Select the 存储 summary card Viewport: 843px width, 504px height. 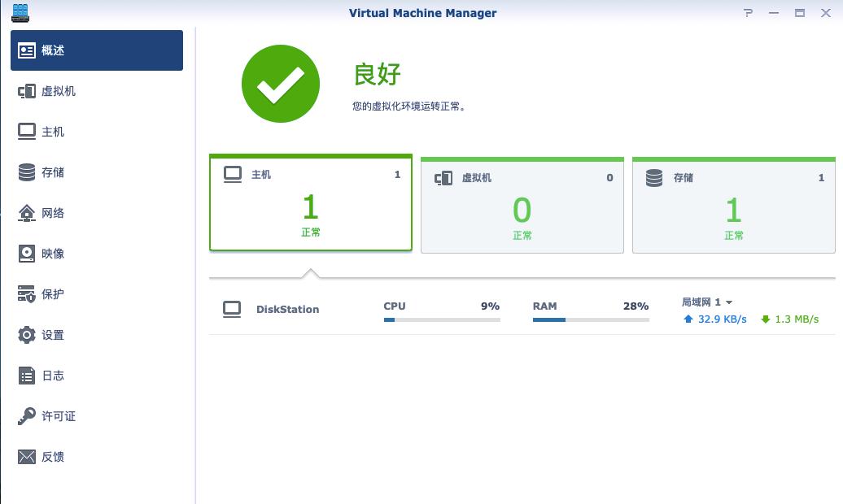[x=733, y=203]
